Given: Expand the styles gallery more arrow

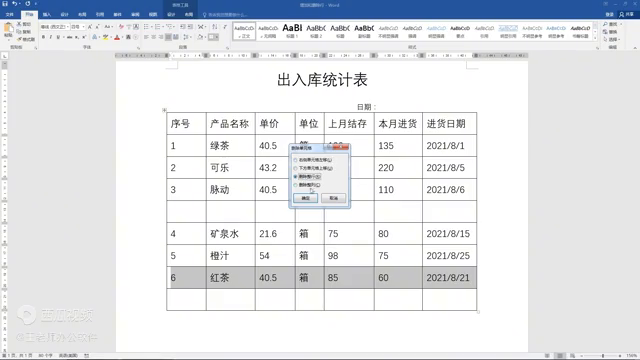Looking at the screenshot, I should [596, 38].
